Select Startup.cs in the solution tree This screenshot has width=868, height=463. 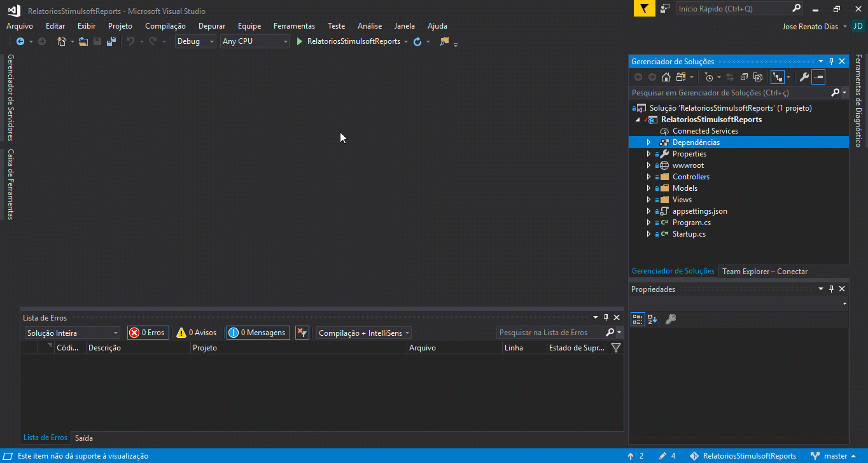pos(689,234)
